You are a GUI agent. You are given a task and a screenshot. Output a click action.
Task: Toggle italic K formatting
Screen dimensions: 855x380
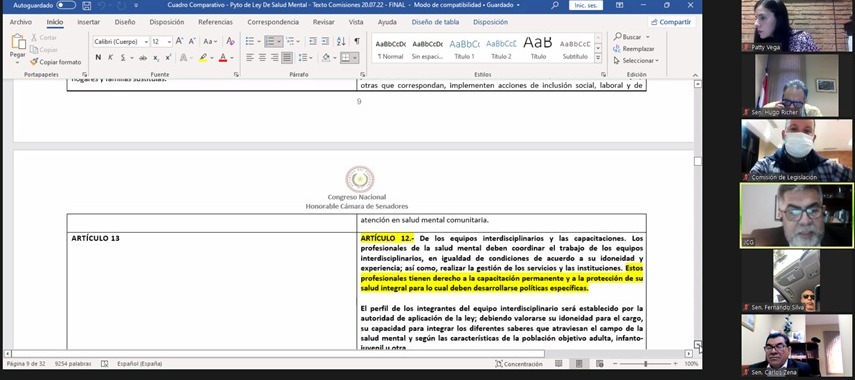tap(111, 57)
